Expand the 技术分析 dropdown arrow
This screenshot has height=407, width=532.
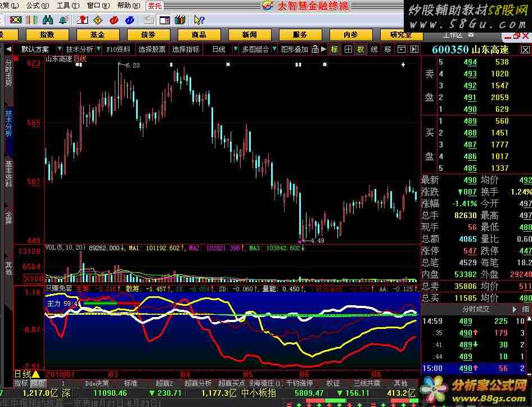pyautogui.click(x=98, y=49)
